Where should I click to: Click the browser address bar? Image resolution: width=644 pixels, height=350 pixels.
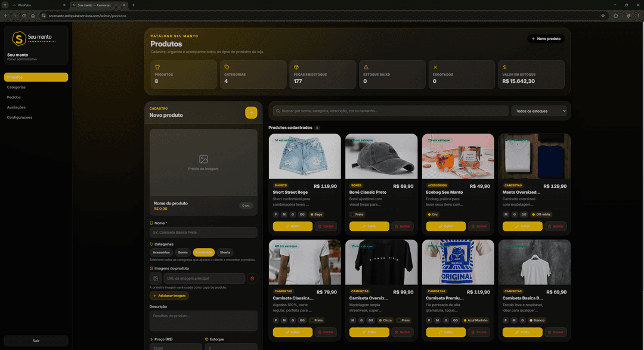tap(320, 16)
